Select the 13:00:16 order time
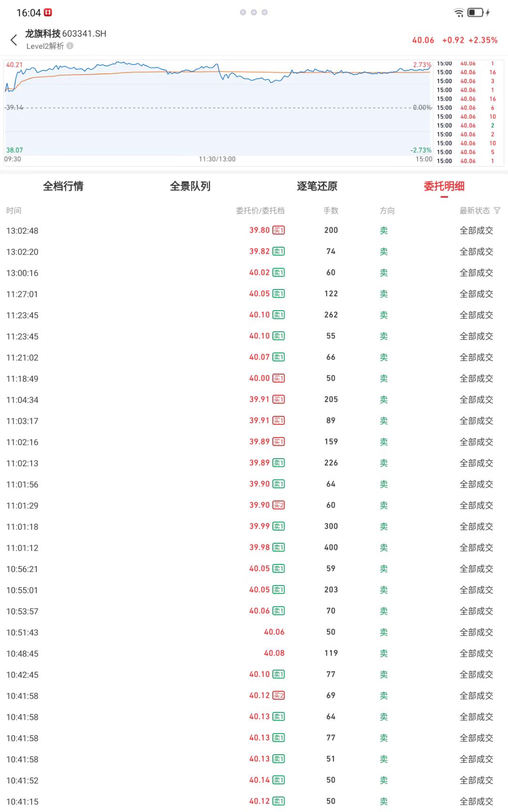This screenshot has width=508, height=812. click(23, 273)
